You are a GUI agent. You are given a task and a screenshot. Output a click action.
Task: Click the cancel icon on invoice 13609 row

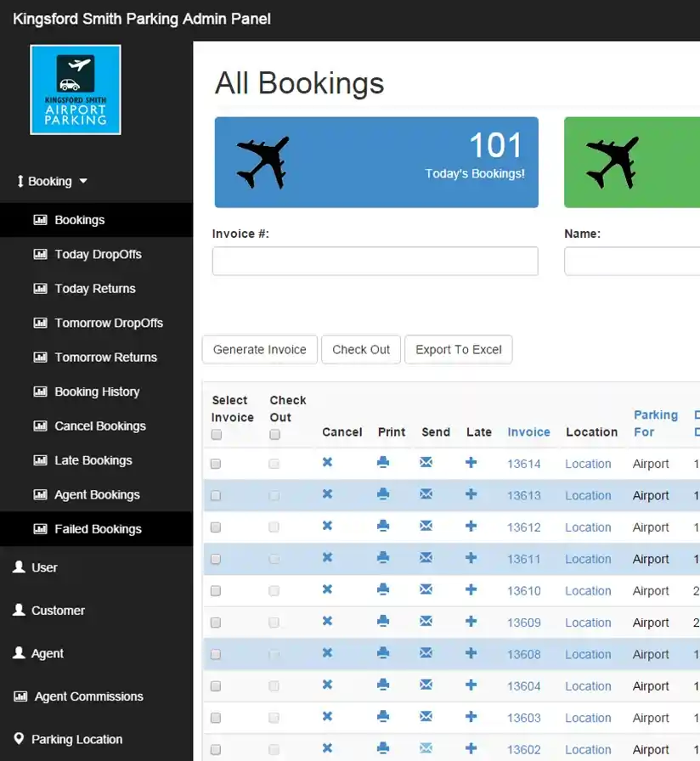pyautogui.click(x=327, y=623)
